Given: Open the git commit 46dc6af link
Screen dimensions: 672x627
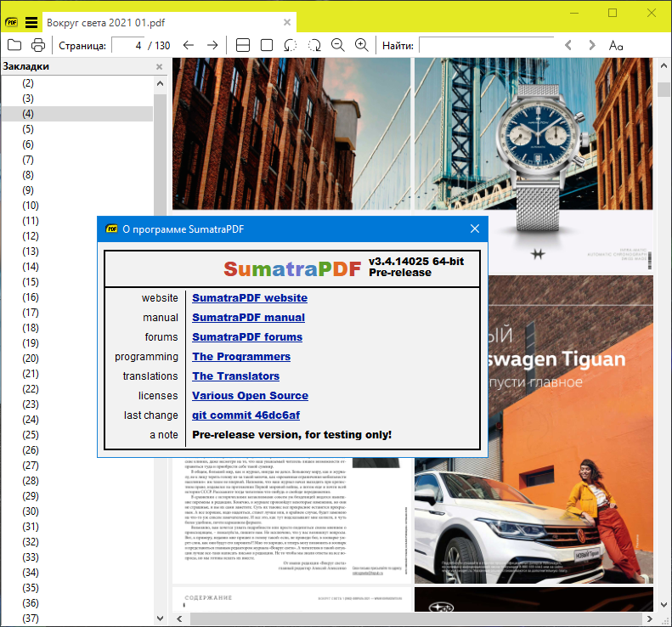Looking at the screenshot, I should (246, 415).
